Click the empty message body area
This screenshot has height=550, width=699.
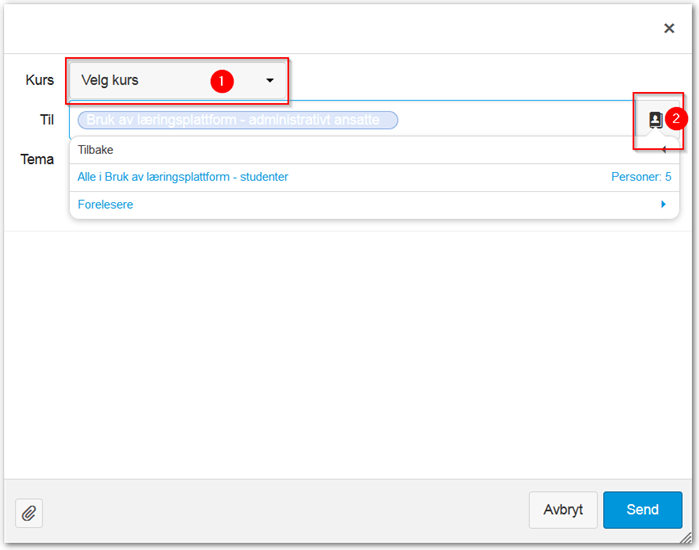[x=350, y=350]
